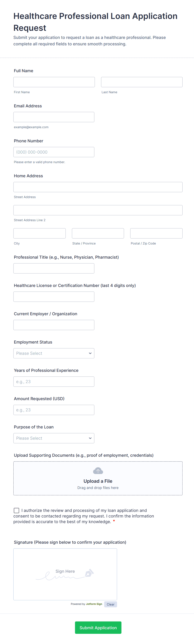Expand the Purpose of the Loan dropdown
194x644 pixels.
click(x=54, y=438)
